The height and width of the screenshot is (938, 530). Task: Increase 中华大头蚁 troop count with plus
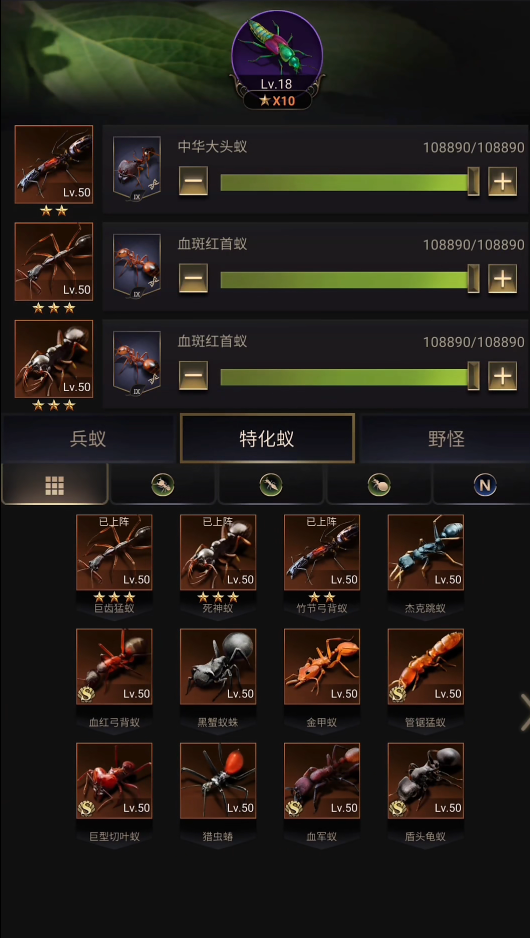pos(502,181)
